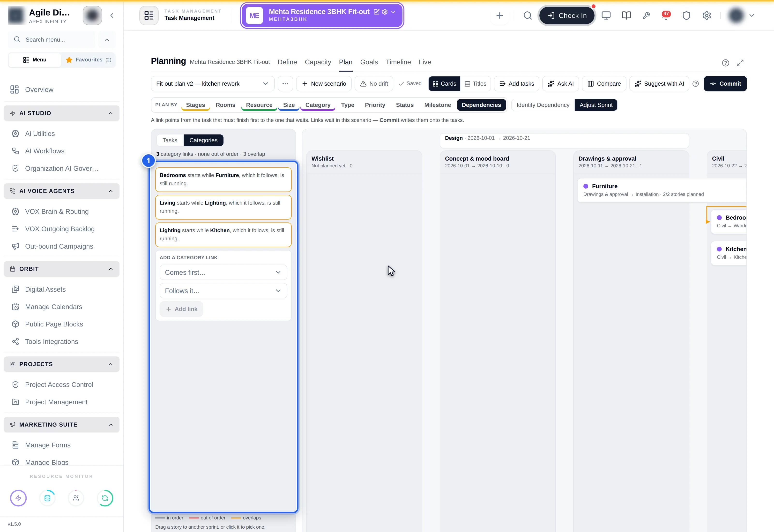The image size is (774, 532).
Task: Switch to Identify Dependency mode
Action: coord(543,105)
